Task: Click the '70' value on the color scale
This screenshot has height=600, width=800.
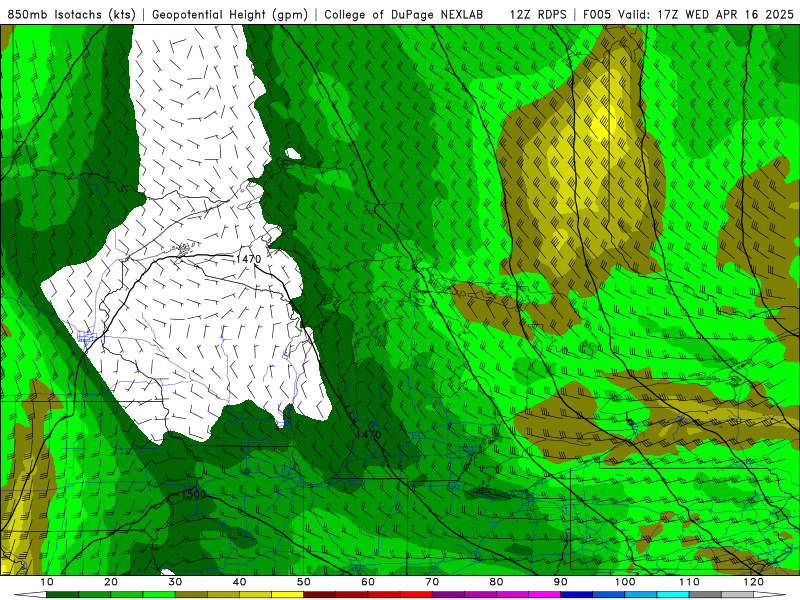Action: click(432, 582)
